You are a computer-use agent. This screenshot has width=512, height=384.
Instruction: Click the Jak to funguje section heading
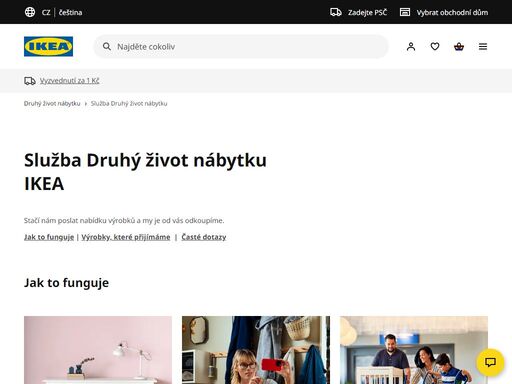[66, 283]
